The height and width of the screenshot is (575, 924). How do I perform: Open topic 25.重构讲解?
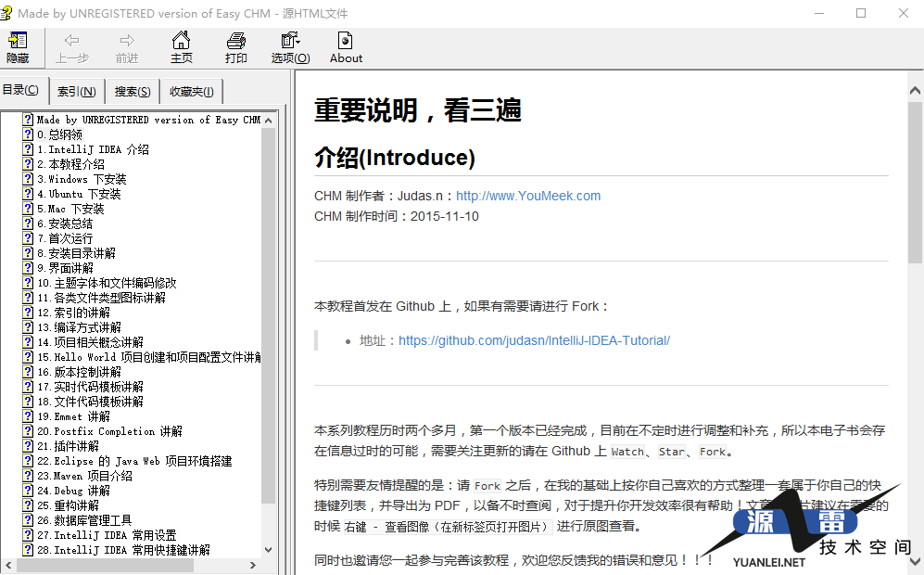coord(68,505)
